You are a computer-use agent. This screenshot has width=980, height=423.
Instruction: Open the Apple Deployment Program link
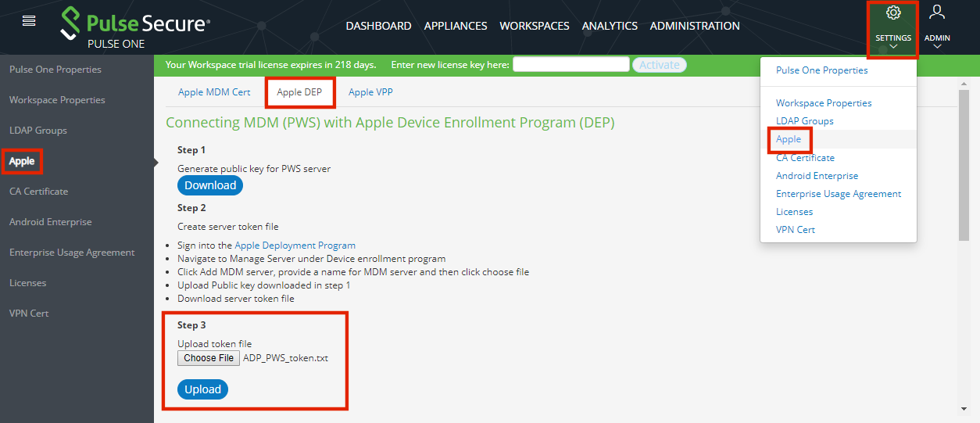pos(295,245)
